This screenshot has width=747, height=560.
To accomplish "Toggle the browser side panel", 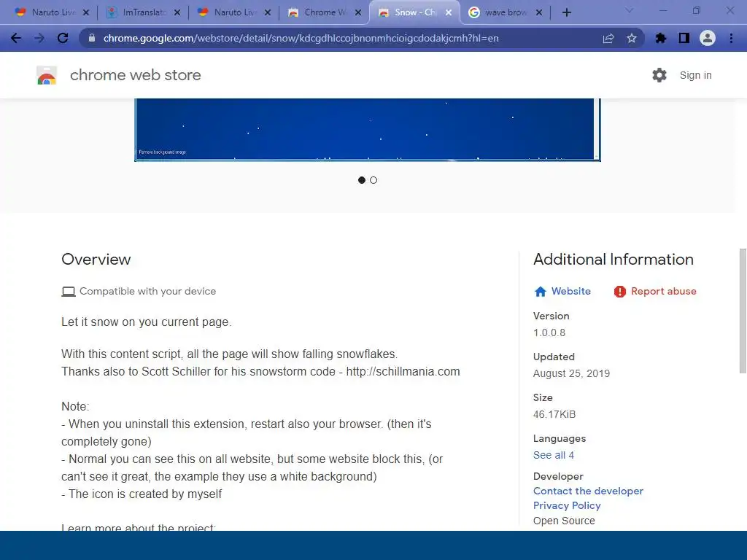I will click(x=684, y=38).
